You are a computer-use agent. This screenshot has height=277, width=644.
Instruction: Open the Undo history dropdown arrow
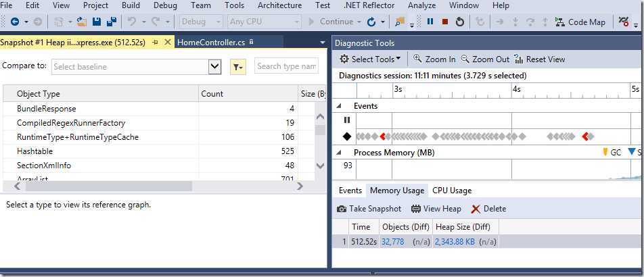(143, 22)
